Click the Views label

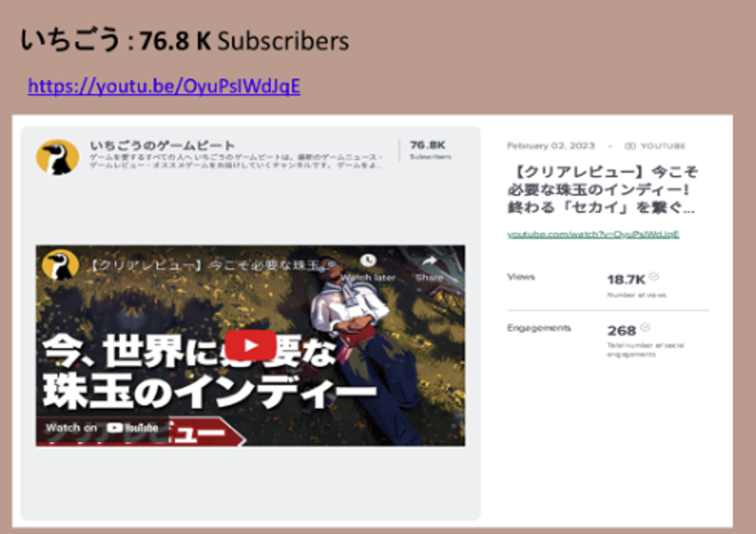[x=521, y=277]
